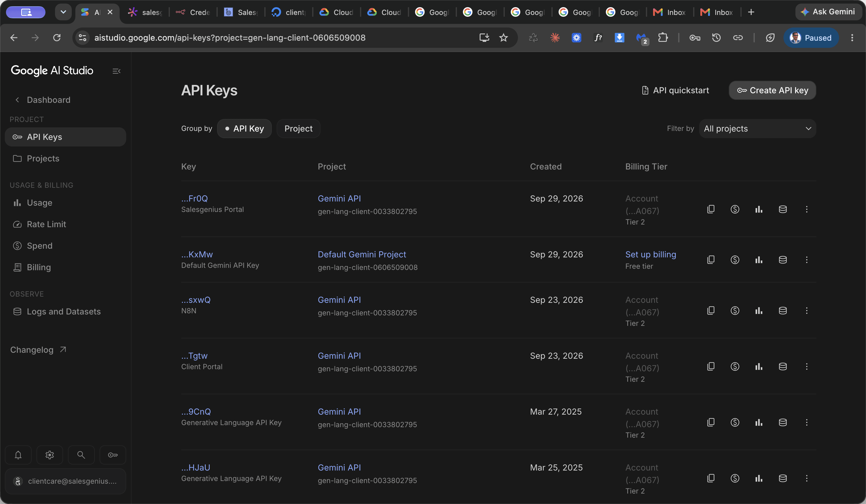Viewport: 866px width, 504px height.
Task: Close the AI Studio browser tab
Action: (110, 12)
